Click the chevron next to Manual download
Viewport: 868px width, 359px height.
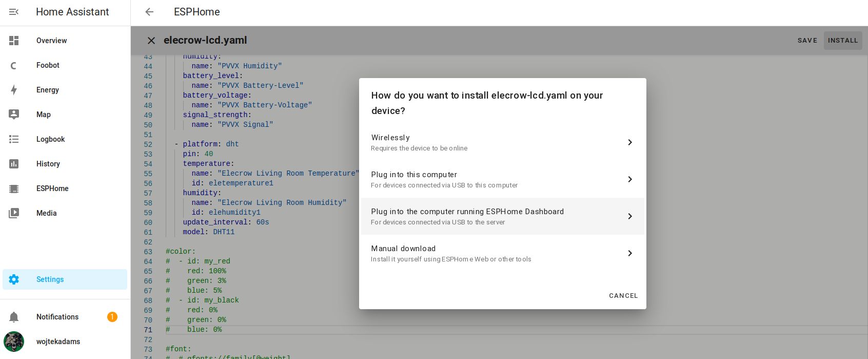point(630,253)
